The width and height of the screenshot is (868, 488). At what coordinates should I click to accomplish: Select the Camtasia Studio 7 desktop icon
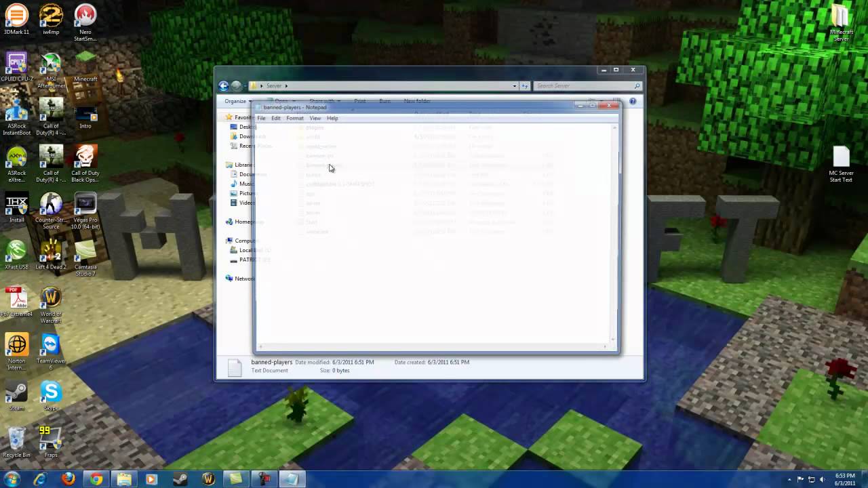point(85,259)
